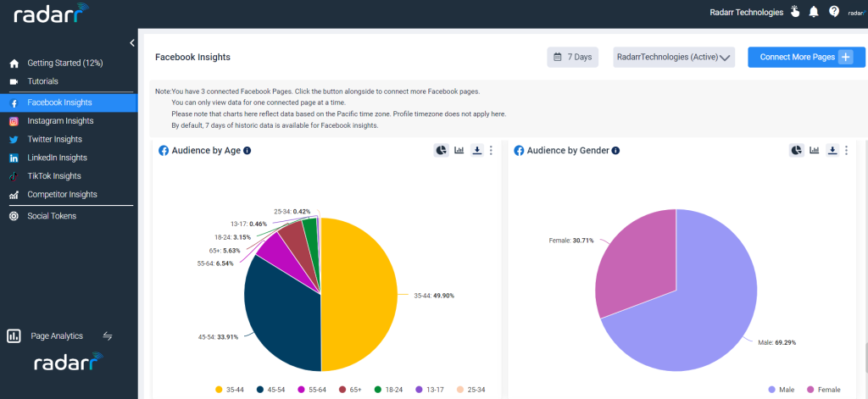Viewport: 868px width, 399px height.
Task: Download the Audience by Gender chart
Action: click(832, 150)
